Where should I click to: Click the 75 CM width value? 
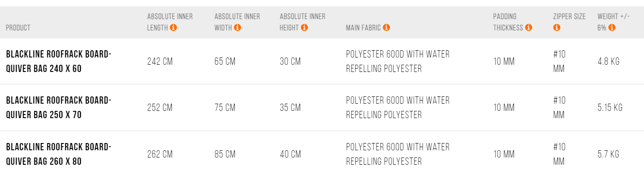pos(225,108)
